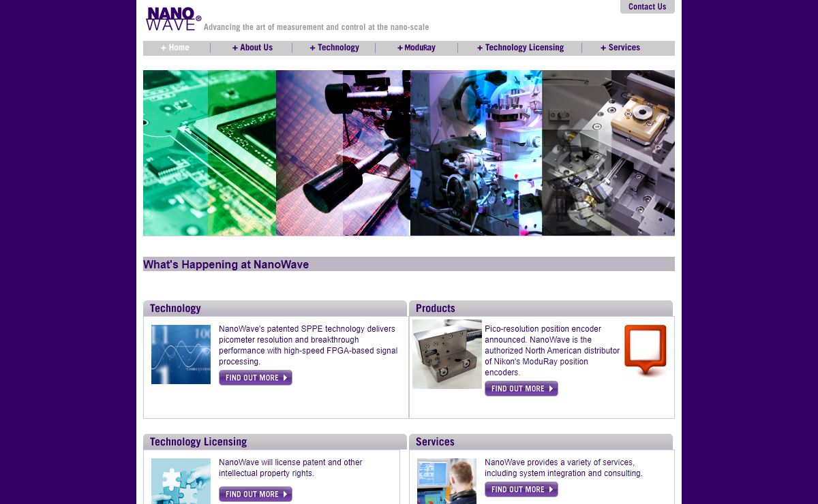Select the puzzle pieces licensing image
Image resolution: width=818 pixels, height=504 pixels.
point(181,481)
